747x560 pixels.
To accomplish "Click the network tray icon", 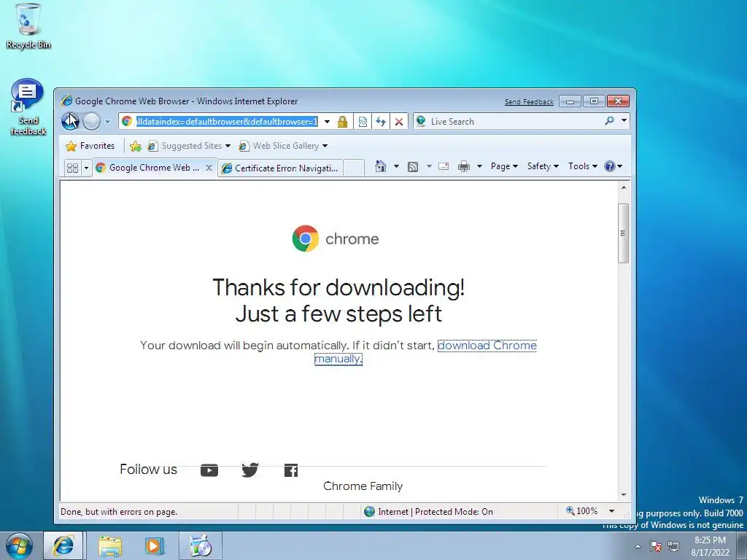I will pos(673,546).
